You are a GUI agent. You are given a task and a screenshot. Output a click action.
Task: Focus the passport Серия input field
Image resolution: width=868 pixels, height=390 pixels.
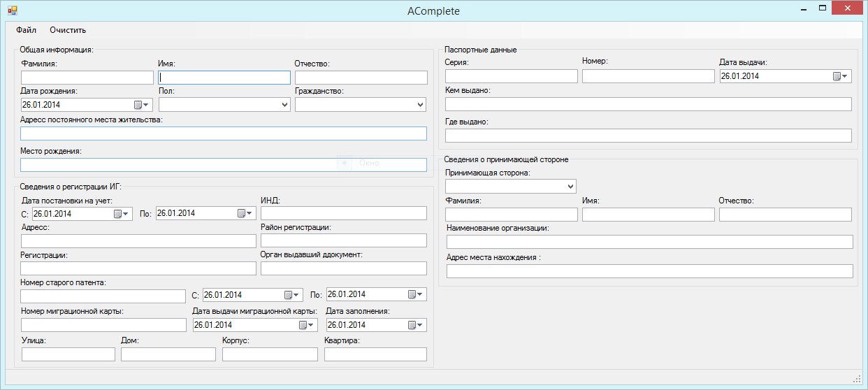pos(511,77)
